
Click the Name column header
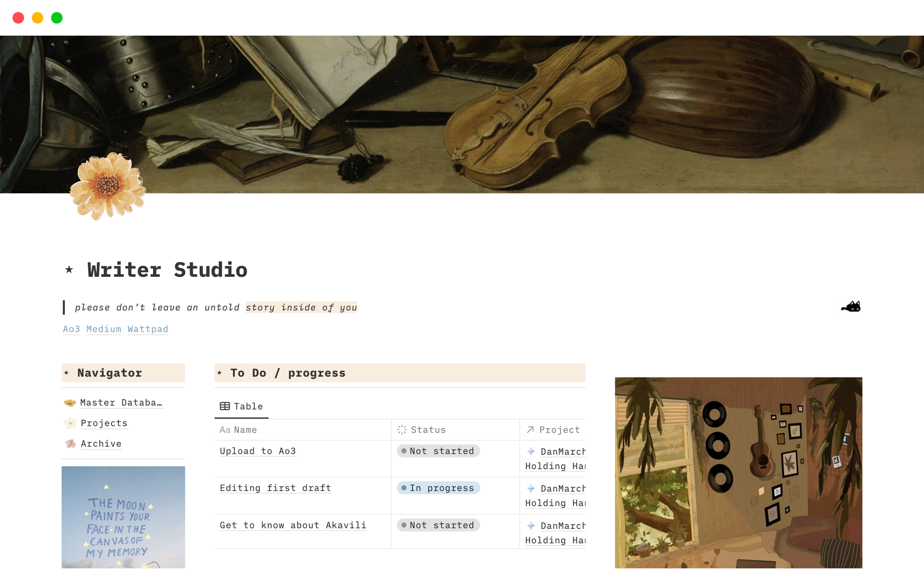click(245, 430)
